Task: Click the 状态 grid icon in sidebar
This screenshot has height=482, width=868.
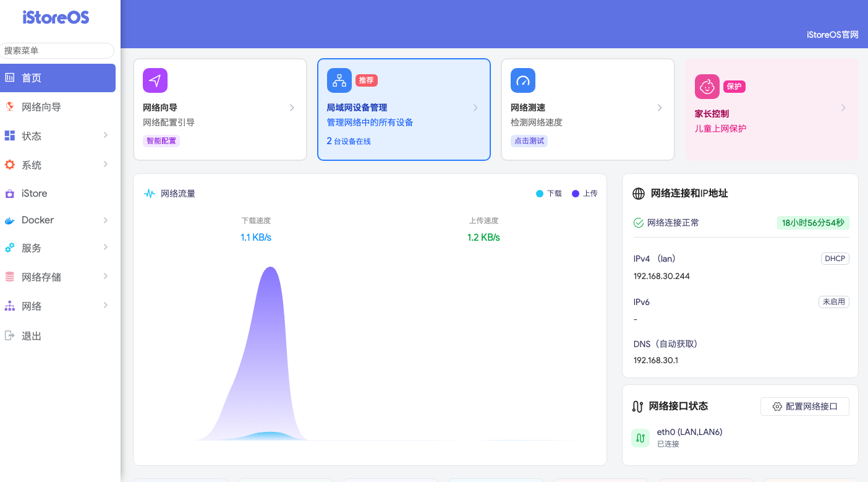Action: click(x=10, y=136)
